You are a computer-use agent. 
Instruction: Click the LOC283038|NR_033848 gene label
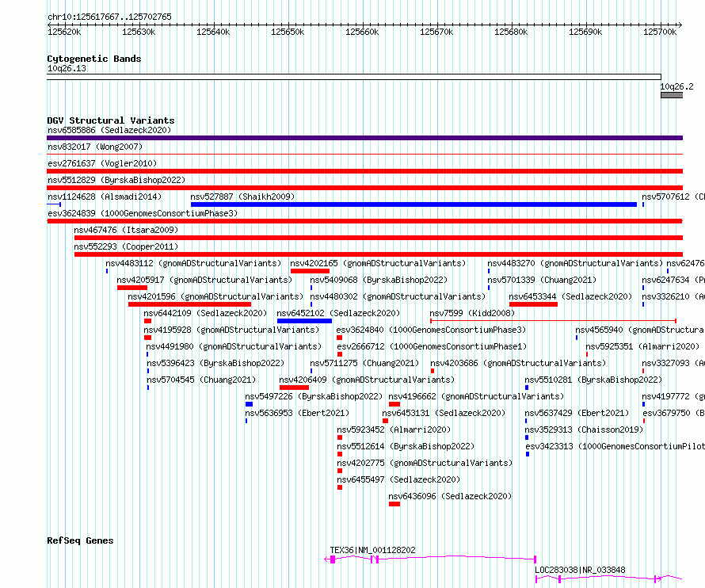(580, 570)
